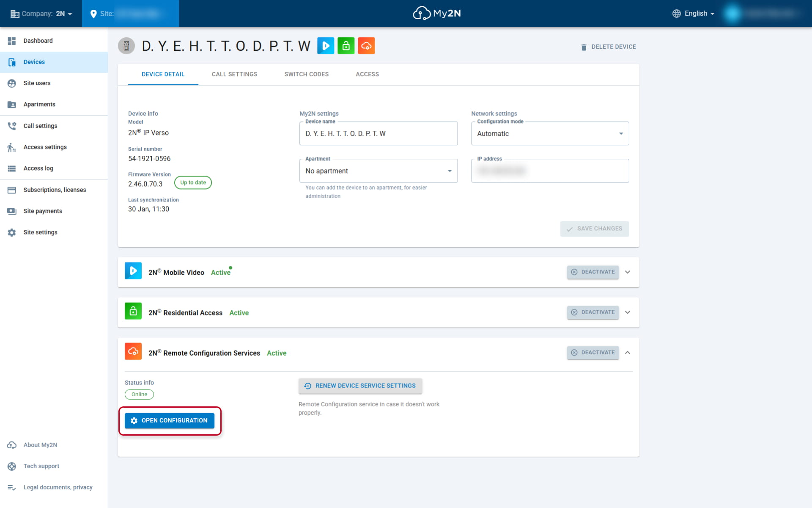
Task: Expand the 2N Mobile Video section
Action: (x=628, y=272)
